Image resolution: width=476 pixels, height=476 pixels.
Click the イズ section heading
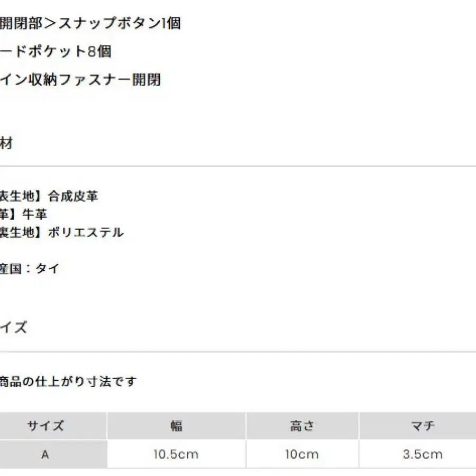[13, 327]
